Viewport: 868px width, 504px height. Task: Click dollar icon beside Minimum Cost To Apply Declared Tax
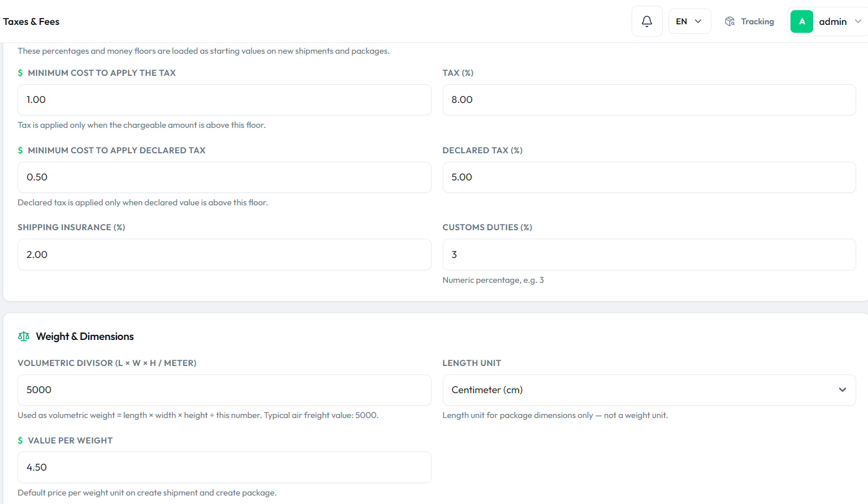[20, 150]
